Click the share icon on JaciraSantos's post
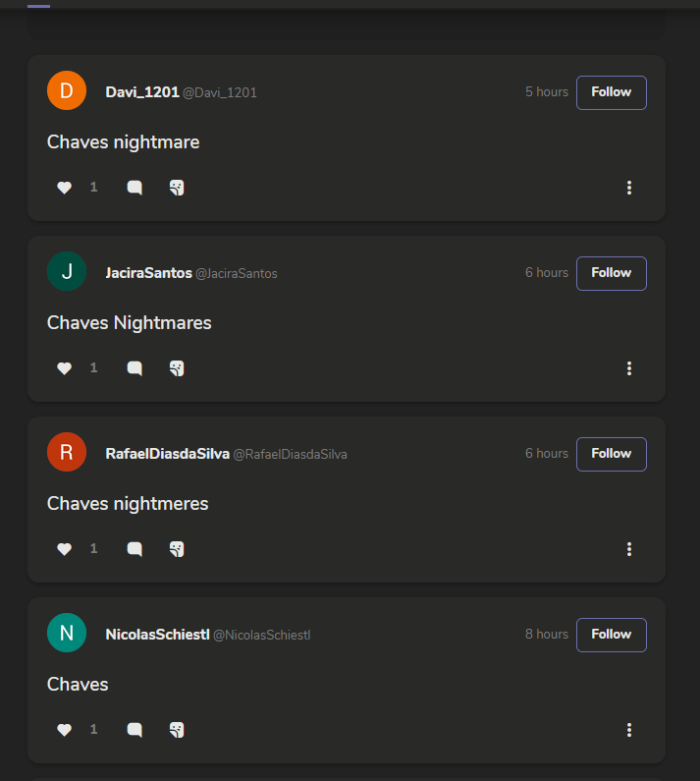 (177, 368)
